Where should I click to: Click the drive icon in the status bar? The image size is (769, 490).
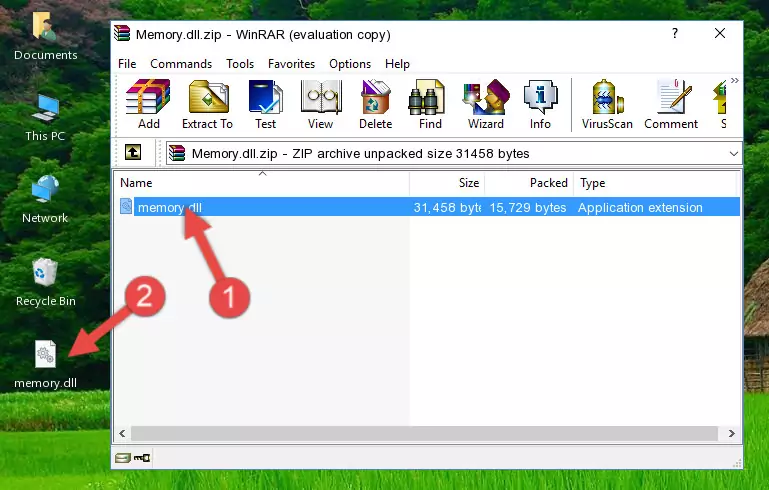coord(123,458)
